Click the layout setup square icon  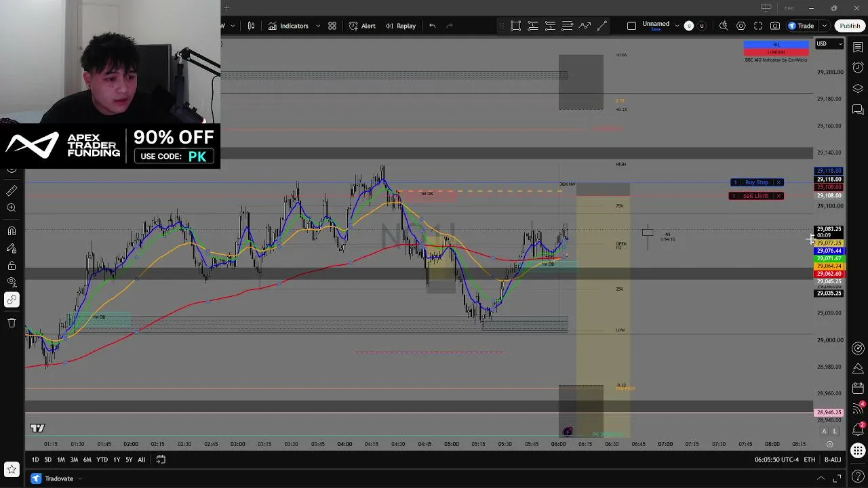(631, 26)
